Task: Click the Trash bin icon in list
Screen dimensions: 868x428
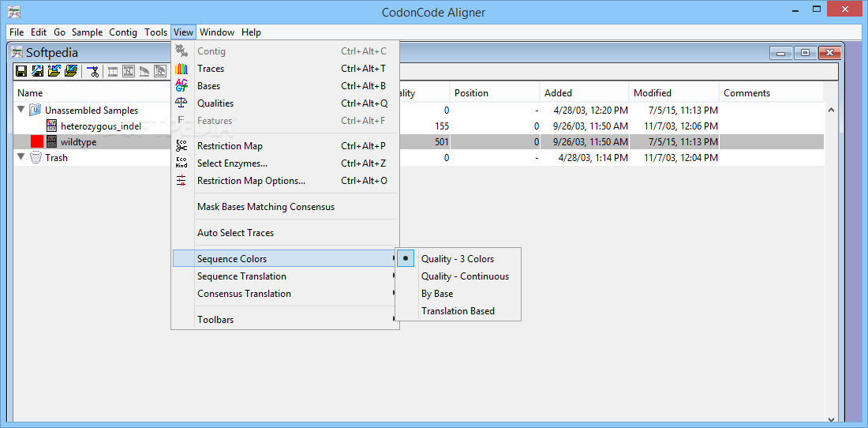Action: click(36, 158)
